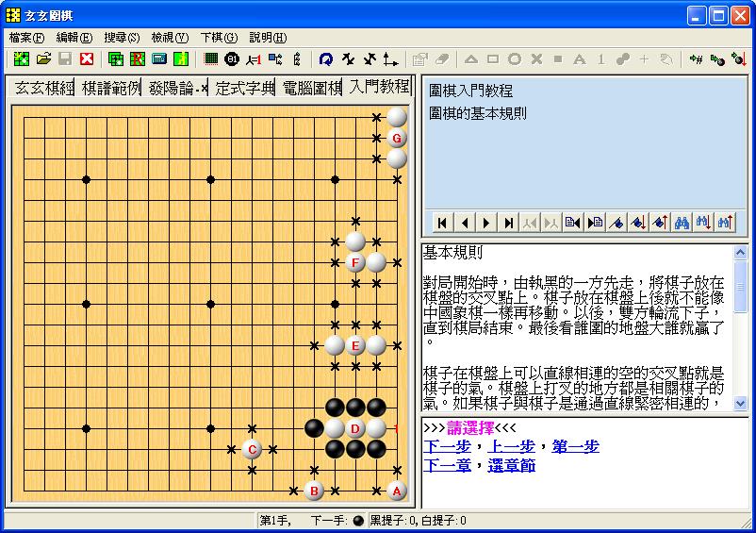The image size is (756, 533).
Task: Open a file with the folder icon
Action: pos(43,58)
